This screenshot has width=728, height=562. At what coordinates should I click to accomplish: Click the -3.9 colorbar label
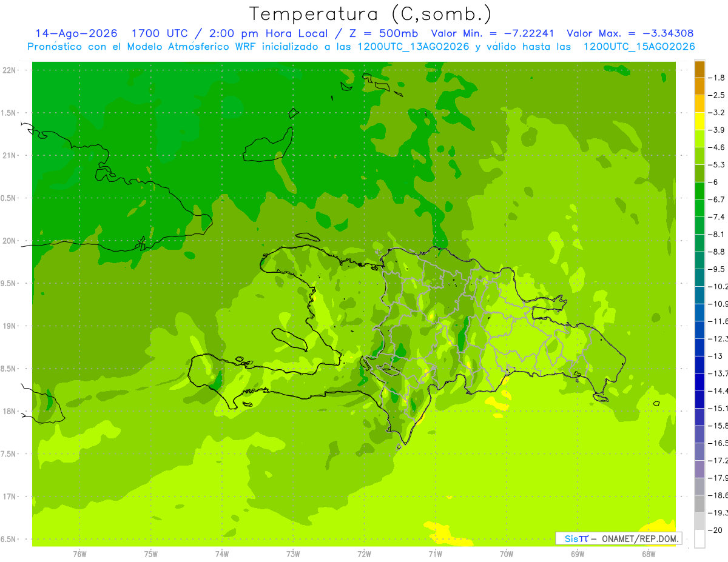[x=716, y=130]
